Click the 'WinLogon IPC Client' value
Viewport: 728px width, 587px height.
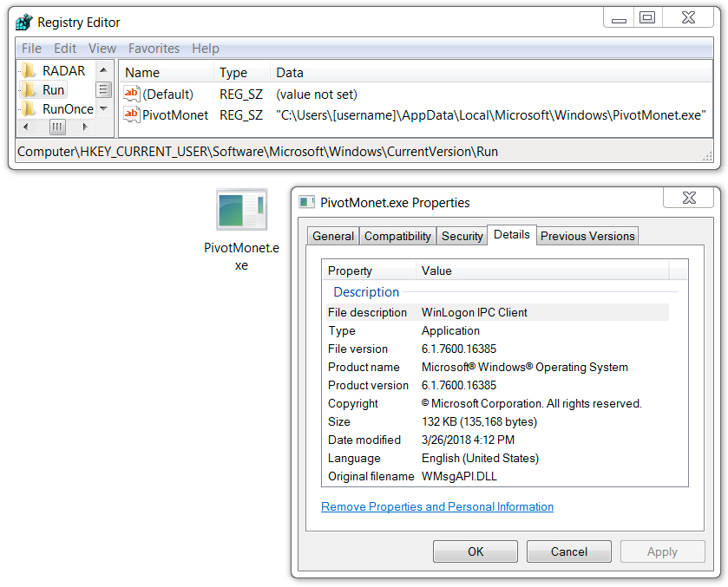(474, 312)
